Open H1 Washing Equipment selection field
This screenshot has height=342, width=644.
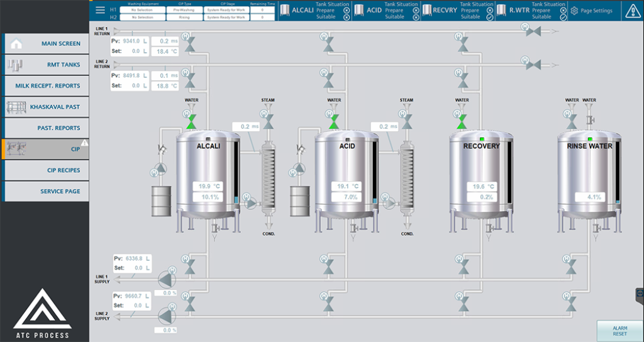pyautogui.click(x=142, y=10)
